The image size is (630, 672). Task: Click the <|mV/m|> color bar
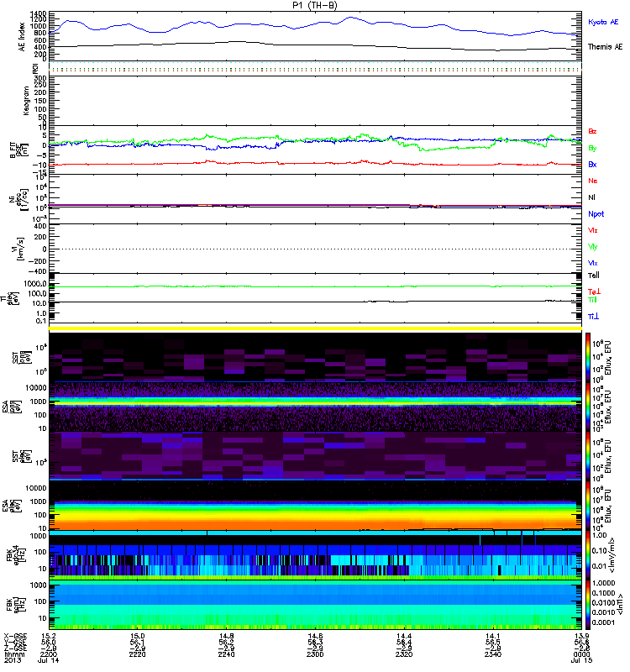[588, 555]
